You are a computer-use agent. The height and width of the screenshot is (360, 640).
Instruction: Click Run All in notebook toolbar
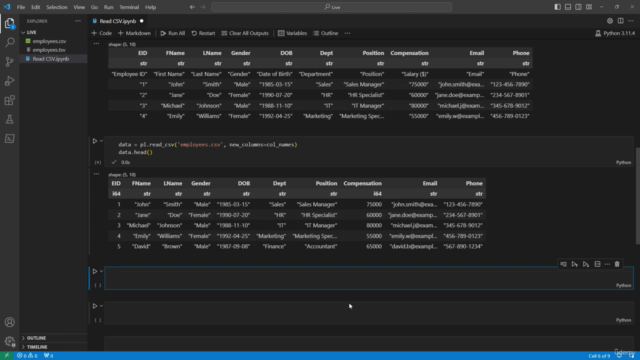click(x=173, y=33)
